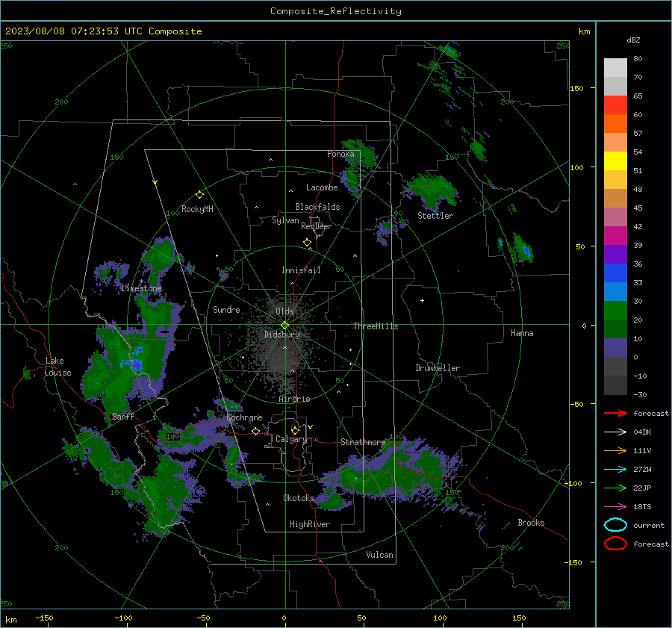
Task: Click the Hanna town label
Action: [x=522, y=333]
